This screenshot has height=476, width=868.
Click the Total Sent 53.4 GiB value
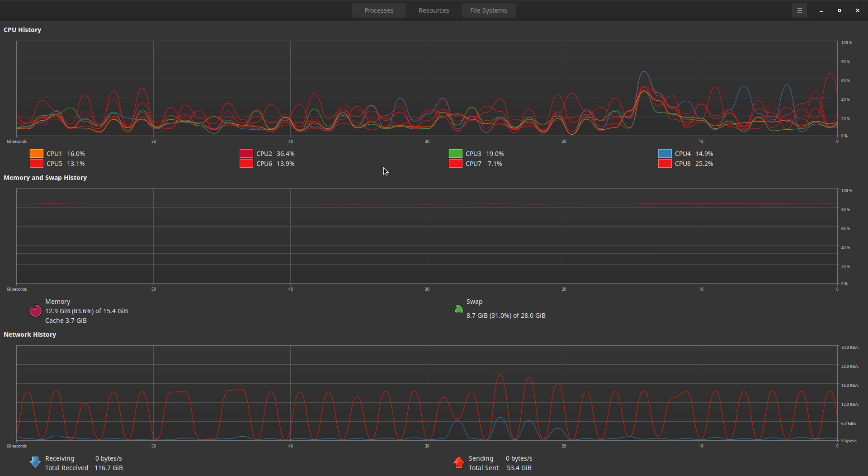tap(519, 468)
